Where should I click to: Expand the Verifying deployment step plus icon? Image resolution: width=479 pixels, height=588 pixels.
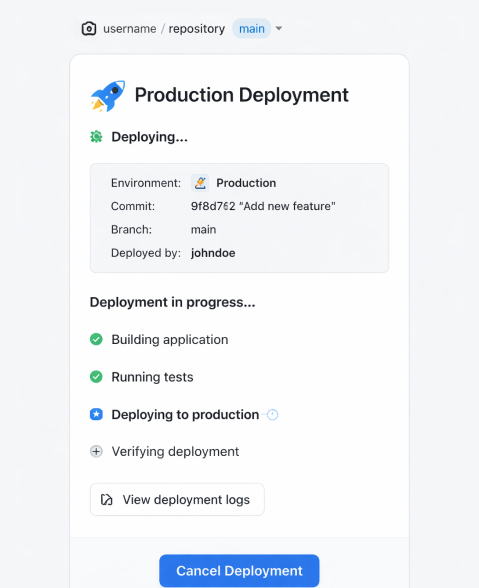point(96,451)
